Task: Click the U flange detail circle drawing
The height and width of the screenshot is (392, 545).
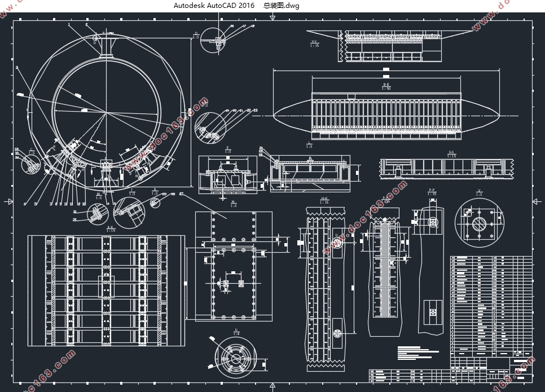Action: pyautogui.click(x=236, y=359)
